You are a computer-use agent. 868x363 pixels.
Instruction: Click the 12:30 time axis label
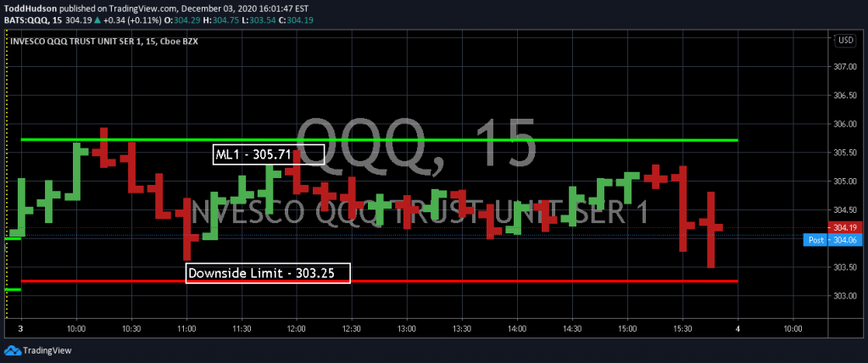[x=352, y=328]
